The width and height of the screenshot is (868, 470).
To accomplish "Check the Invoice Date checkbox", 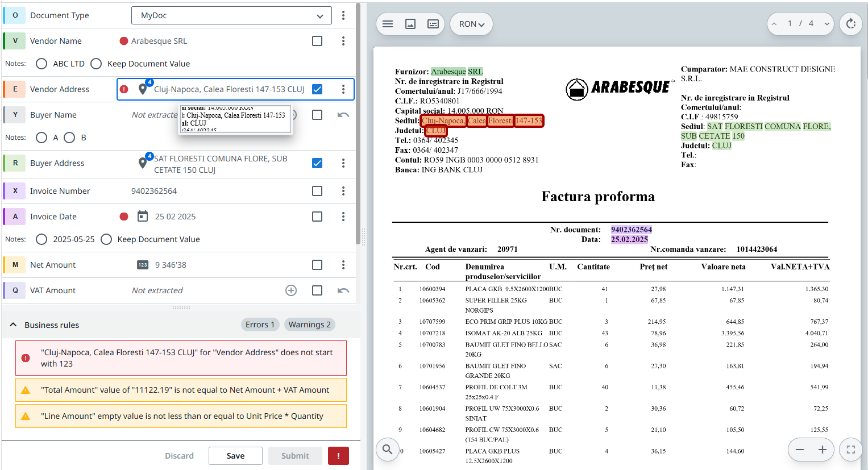I will (317, 217).
